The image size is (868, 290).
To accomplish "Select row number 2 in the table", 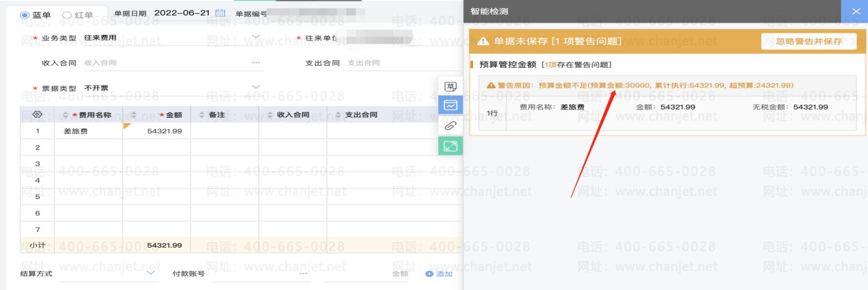I will point(38,147).
